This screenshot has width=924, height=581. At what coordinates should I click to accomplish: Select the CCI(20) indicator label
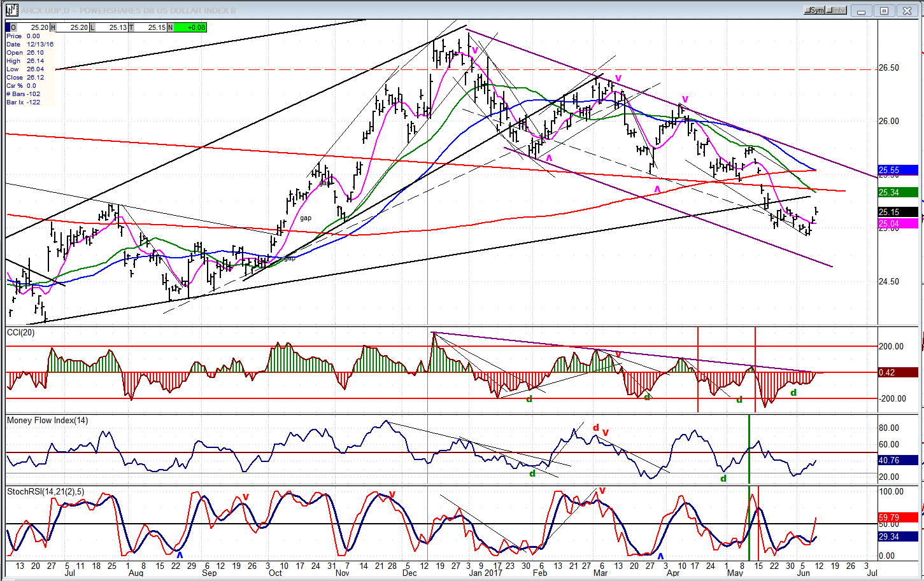click(20, 333)
